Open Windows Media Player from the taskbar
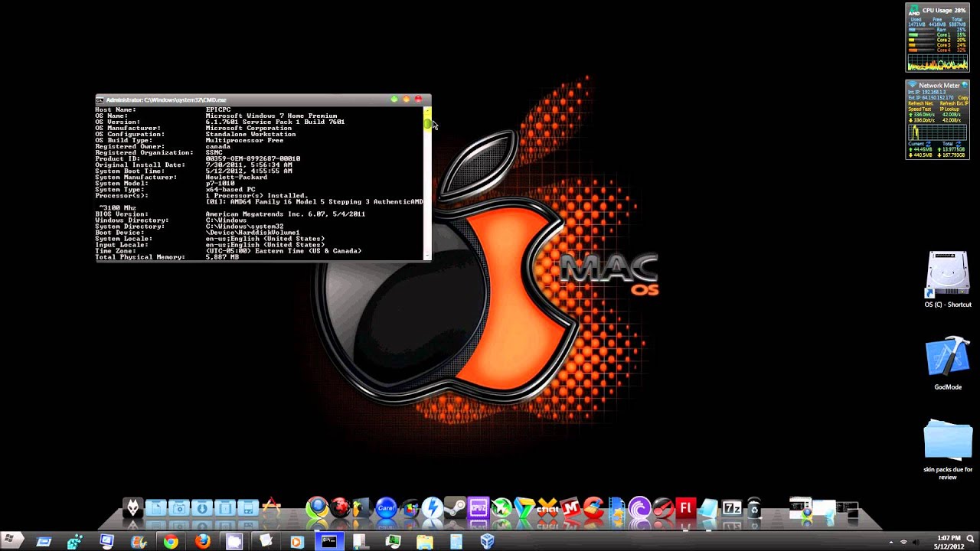 pyautogui.click(x=297, y=541)
